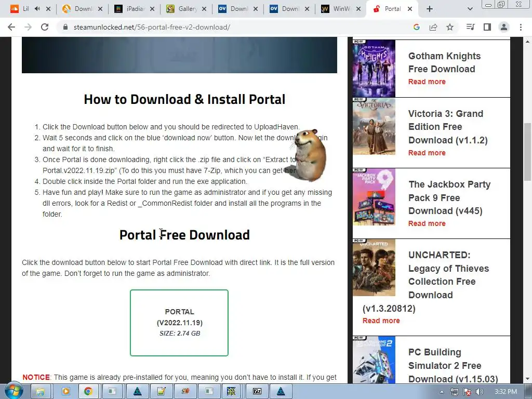This screenshot has width=532, height=399.
Task: Click the scrollbar up arrow
Action: tap(527, 42)
